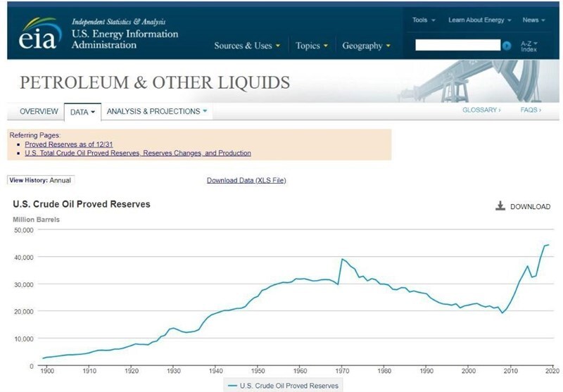Click inside the site search field
563x392 pixels.
[x=458, y=45]
